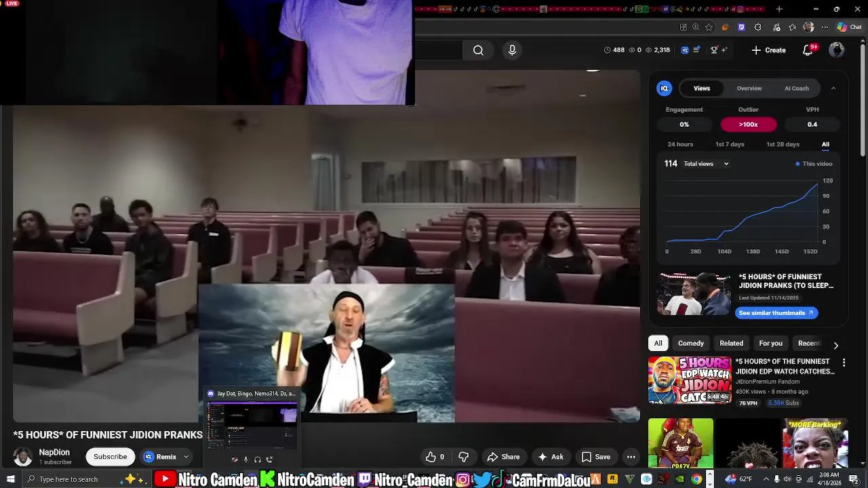This screenshot has height=488, width=868.
Task: Open the JiDion EDP Watch video thumbnail
Action: point(690,380)
